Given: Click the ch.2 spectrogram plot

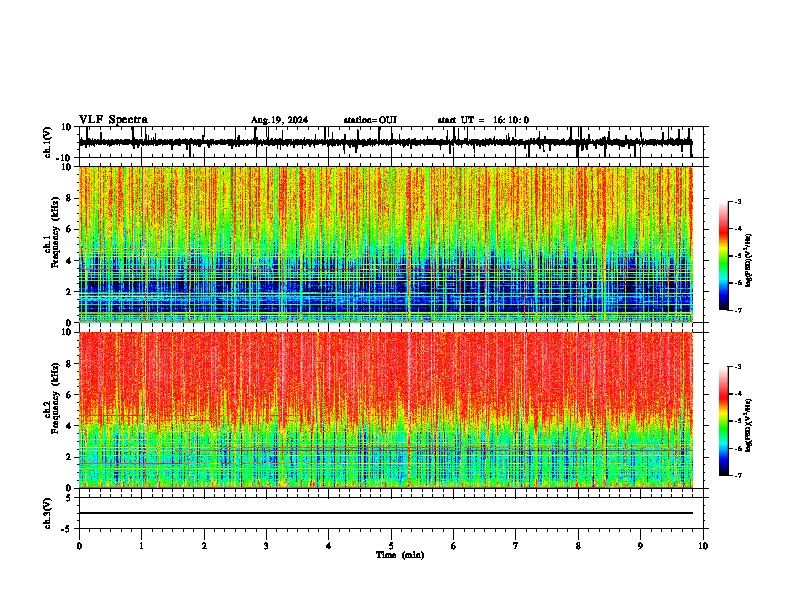Looking at the screenshot, I should click(386, 410).
